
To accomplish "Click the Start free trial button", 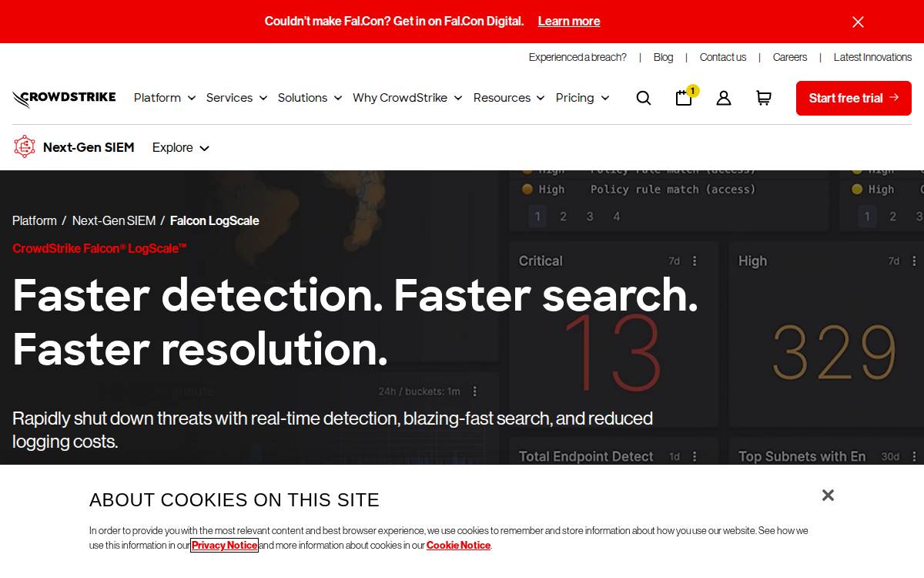I will (x=854, y=98).
